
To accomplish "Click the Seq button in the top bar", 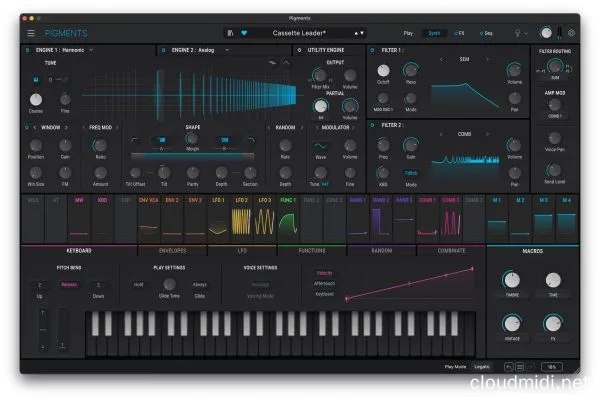I will coord(487,33).
